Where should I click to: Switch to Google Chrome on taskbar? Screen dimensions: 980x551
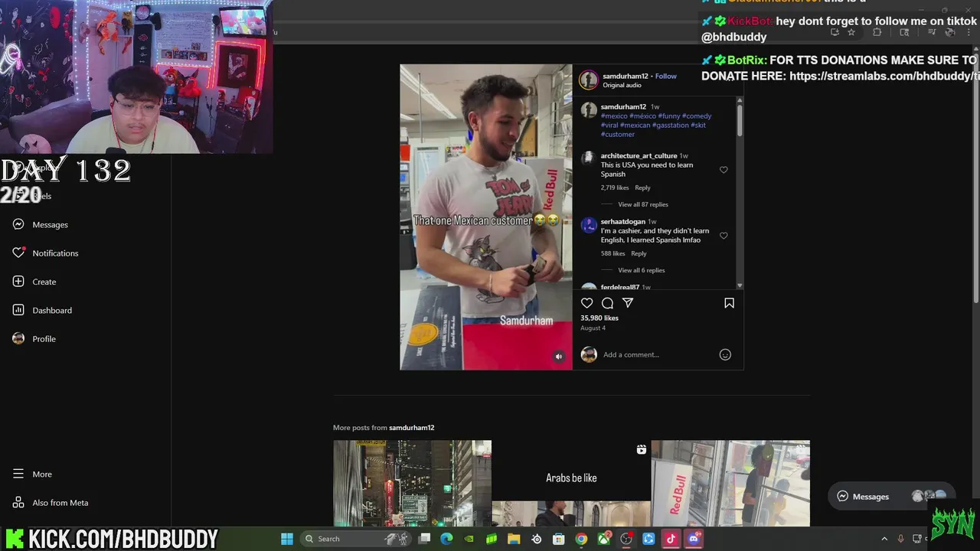pos(581,539)
